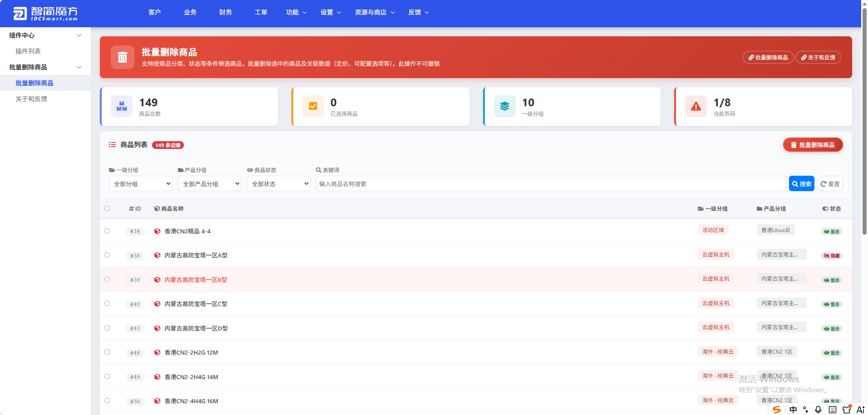This screenshot has width=868, height=415.
Task: Click the red 批量删除商品 button above table
Action: pos(813,145)
